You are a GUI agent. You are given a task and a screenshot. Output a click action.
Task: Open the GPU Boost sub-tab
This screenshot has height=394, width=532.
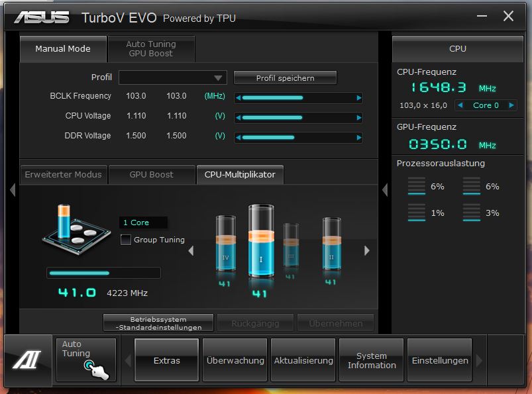point(151,175)
